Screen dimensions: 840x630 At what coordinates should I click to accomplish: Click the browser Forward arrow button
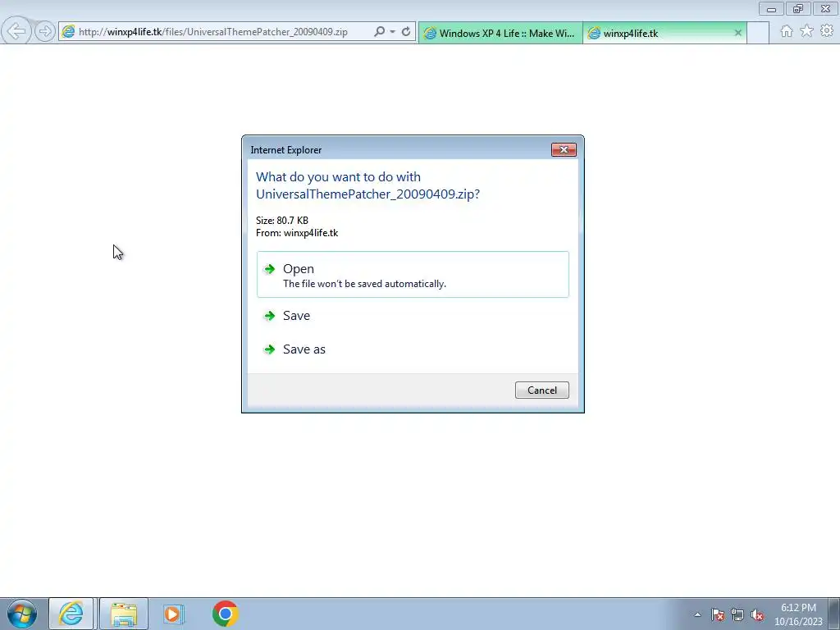click(x=45, y=32)
